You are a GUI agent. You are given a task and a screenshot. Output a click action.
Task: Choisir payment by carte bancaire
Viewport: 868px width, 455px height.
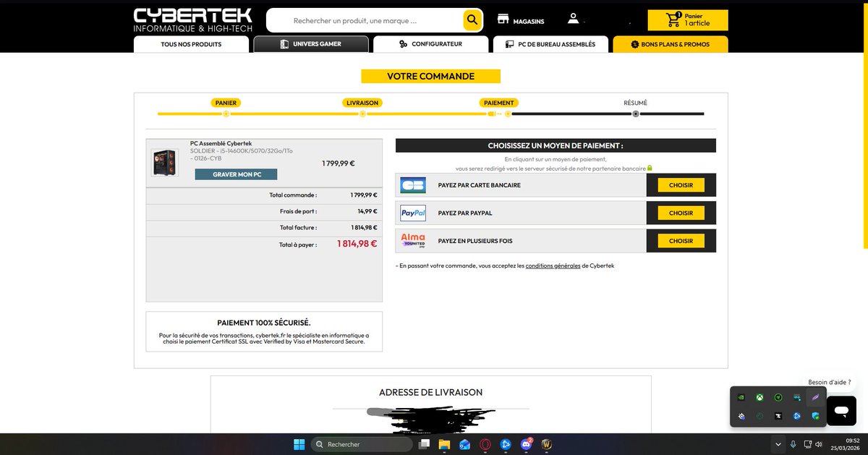[681, 185]
